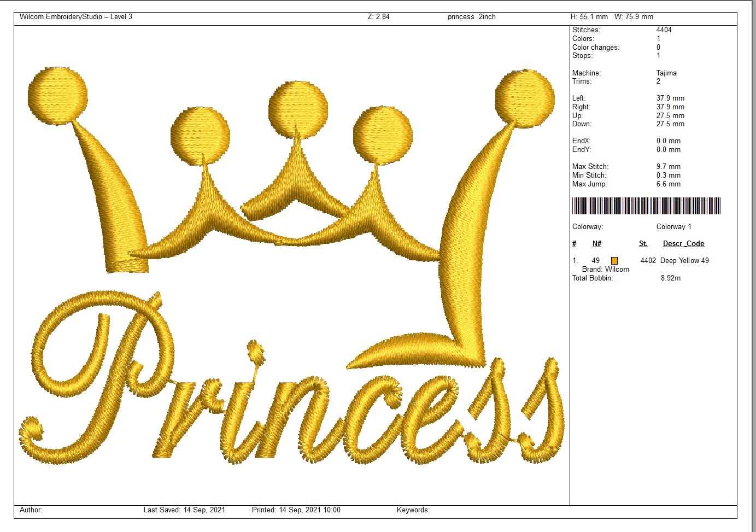The width and height of the screenshot is (756, 532).
Task: Click the Machine value Tajima
Action: click(x=666, y=73)
